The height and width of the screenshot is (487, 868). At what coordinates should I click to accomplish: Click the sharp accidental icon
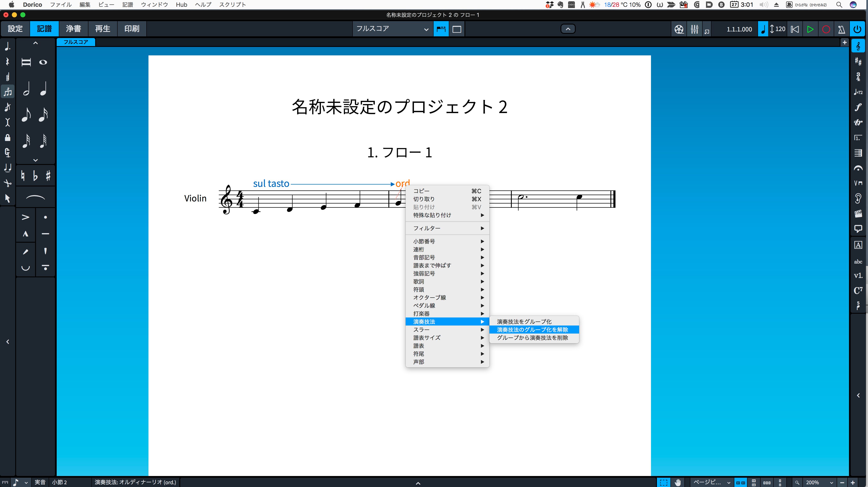[x=48, y=175]
